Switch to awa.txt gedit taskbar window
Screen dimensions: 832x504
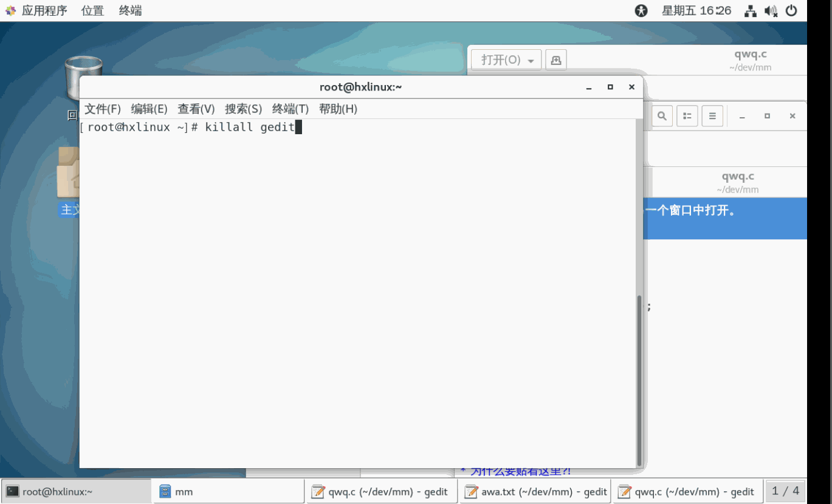535,491
